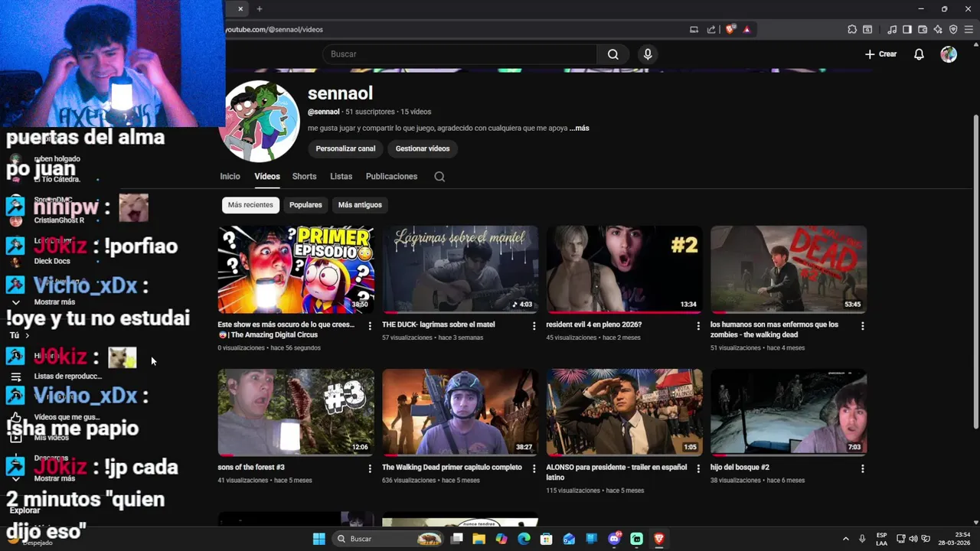Open a new browser tab with plus
The height and width of the screenshot is (551, 980).
(x=260, y=9)
